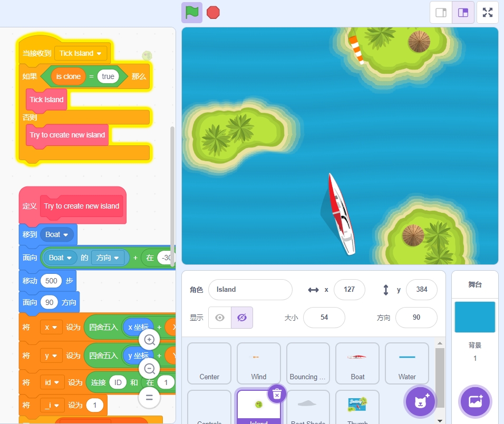Zoom in the code workspace

[150, 340]
